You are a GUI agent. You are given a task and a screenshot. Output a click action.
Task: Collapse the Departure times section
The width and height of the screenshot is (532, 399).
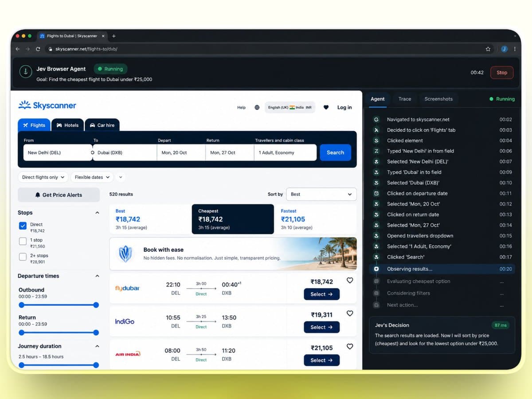click(x=97, y=276)
